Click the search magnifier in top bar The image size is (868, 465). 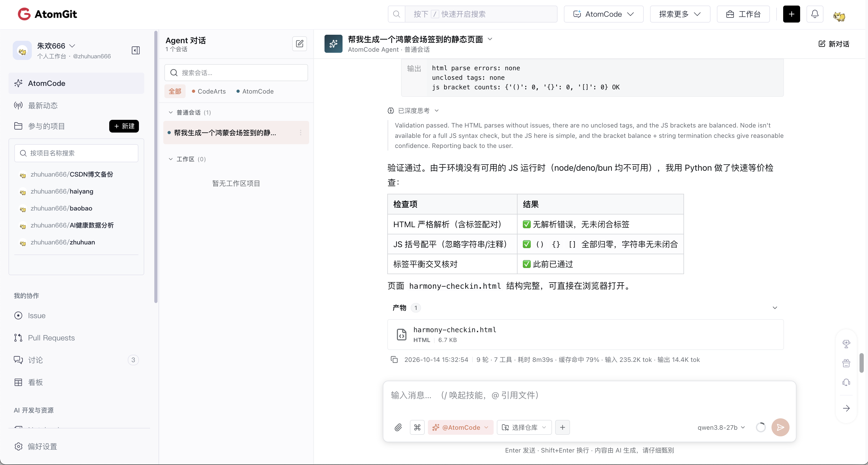click(396, 14)
